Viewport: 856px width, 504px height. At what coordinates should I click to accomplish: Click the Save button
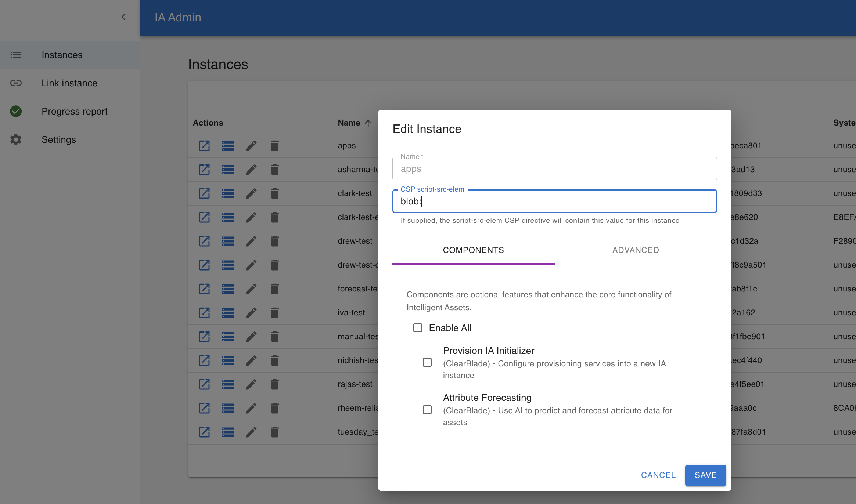tap(705, 475)
